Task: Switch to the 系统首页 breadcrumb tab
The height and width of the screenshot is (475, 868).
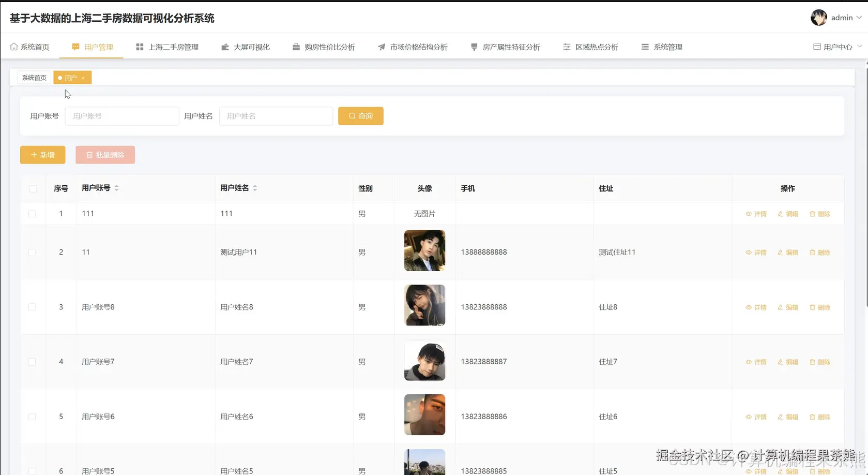Action: pyautogui.click(x=34, y=78)
